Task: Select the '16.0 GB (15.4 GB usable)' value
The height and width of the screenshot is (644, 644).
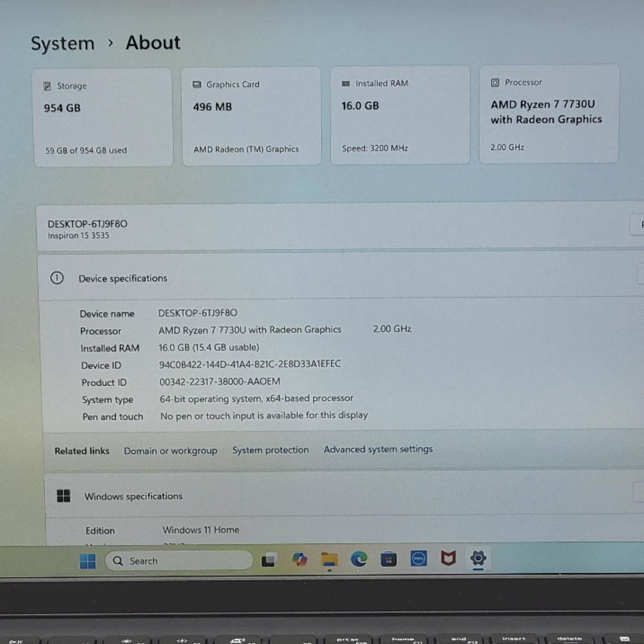Action: (209, 348)
